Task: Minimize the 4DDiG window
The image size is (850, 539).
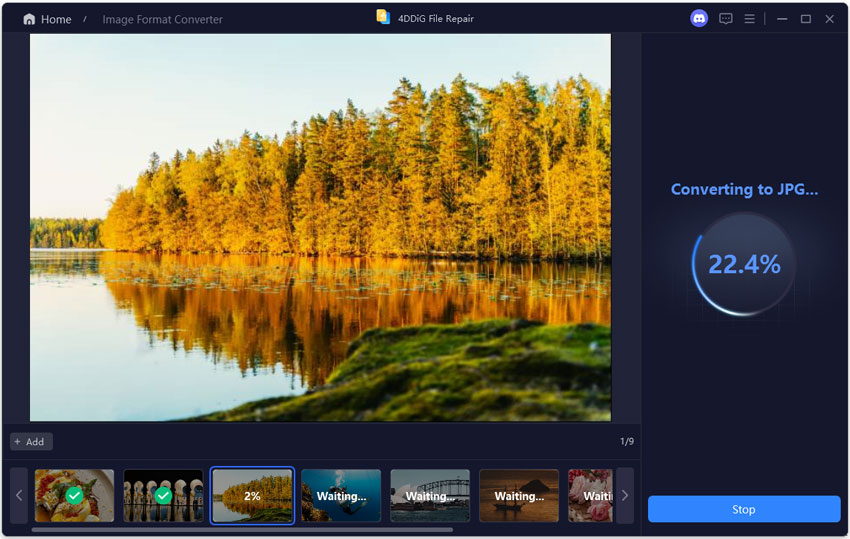Action: [782, 19]
